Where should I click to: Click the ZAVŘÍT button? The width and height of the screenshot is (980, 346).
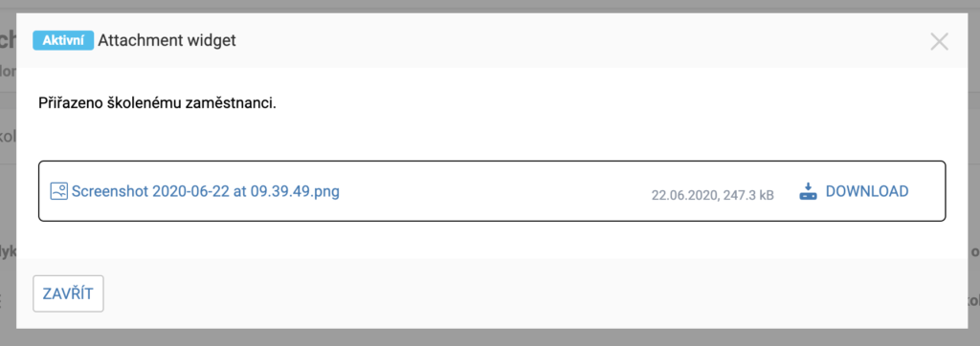point(68,293)
